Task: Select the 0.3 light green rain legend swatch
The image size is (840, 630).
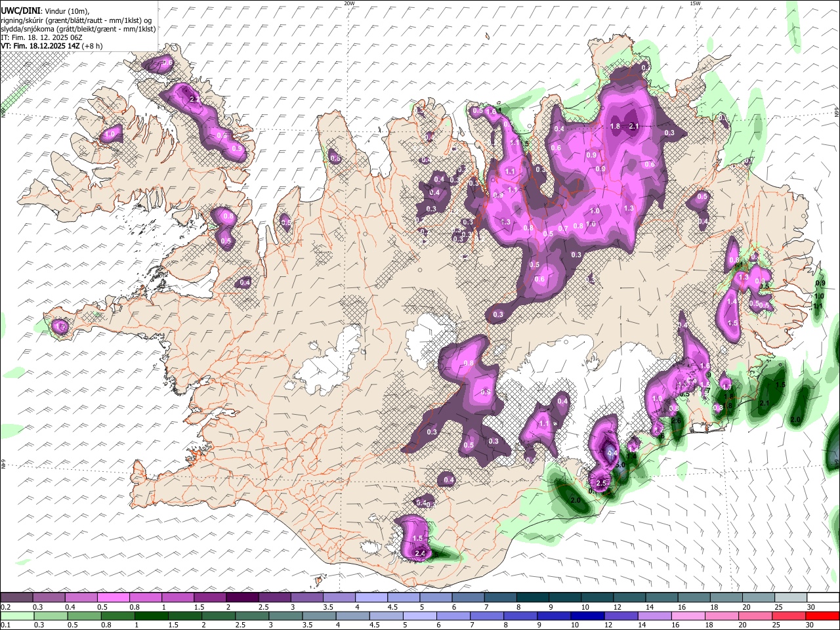Action: pyautogui.click(x=51, y=616)
